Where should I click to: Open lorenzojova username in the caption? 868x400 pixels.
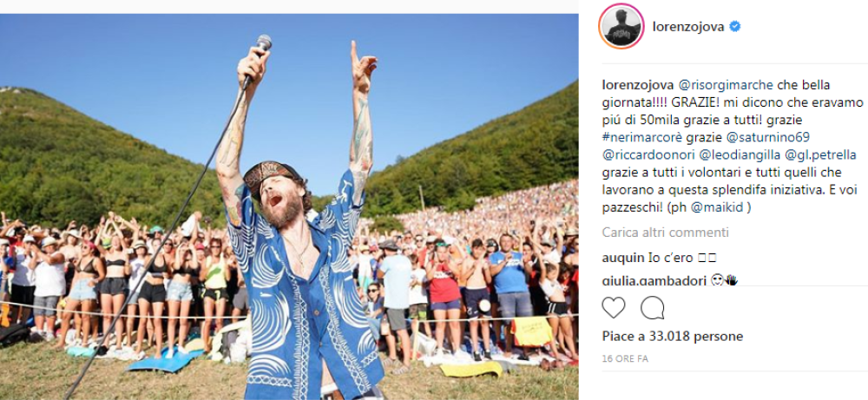[638, 86]
